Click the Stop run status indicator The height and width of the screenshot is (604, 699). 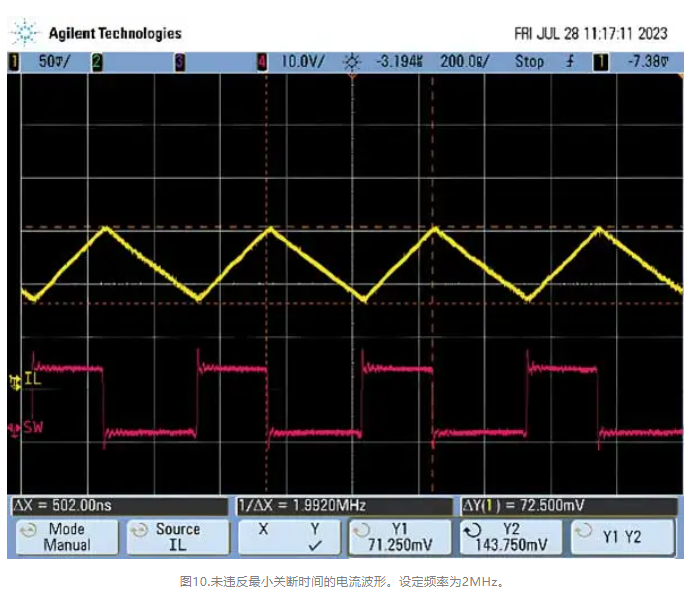[529, 62]
